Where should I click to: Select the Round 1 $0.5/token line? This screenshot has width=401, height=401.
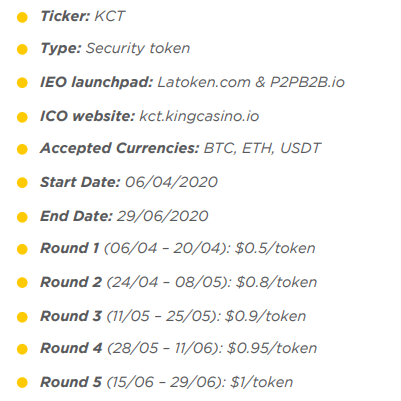pos(178,248)
